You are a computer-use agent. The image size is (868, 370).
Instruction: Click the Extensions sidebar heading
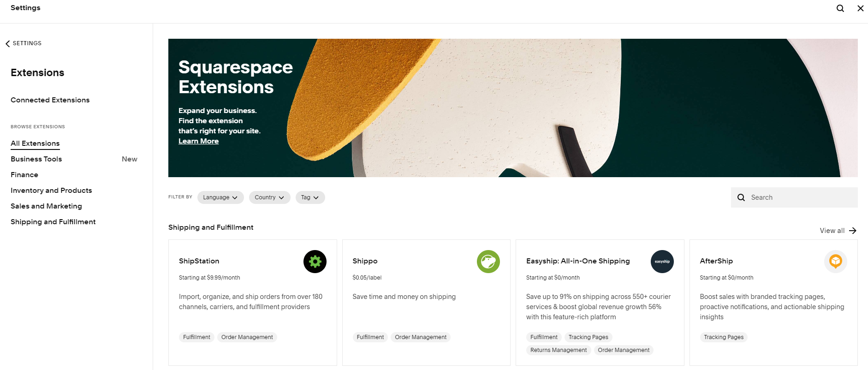tap(37, 73)
